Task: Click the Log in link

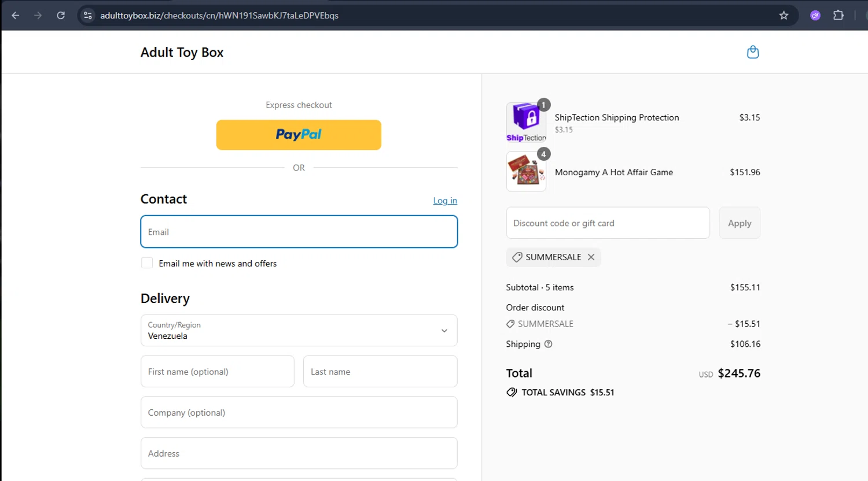Action: click(x=445, y=201)
